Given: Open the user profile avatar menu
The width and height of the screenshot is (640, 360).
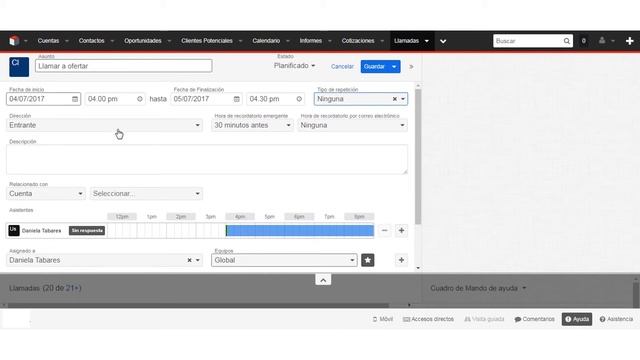Looking at the screenshot, I should (602, 41).
